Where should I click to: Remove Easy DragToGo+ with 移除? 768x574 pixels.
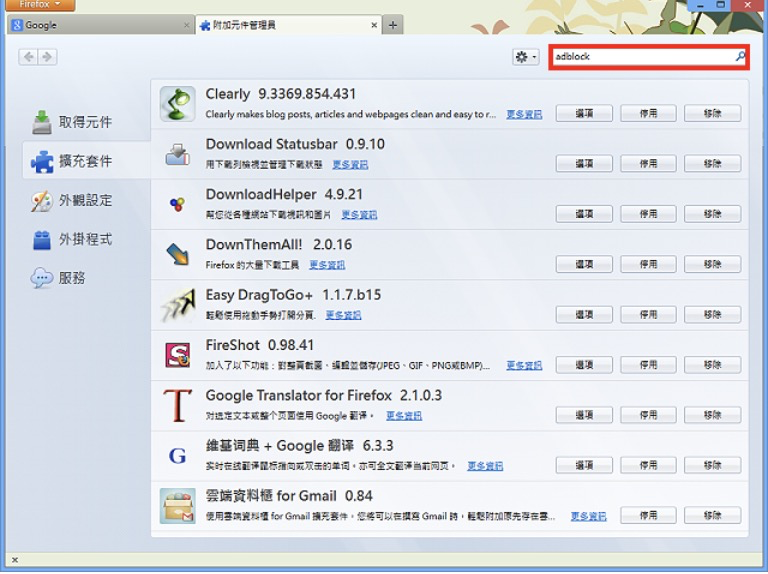[x=712, y=314]
